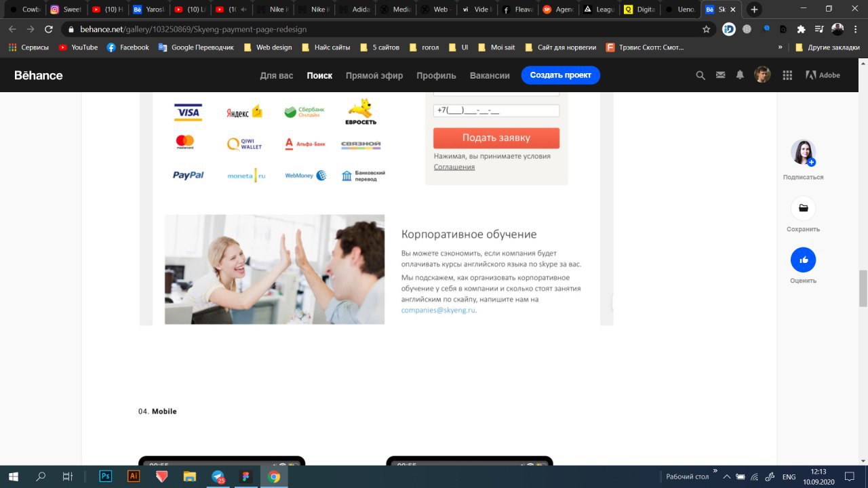Open the Сервисы apps bookmark
The image size is (868, 488).
coord(28,47)
